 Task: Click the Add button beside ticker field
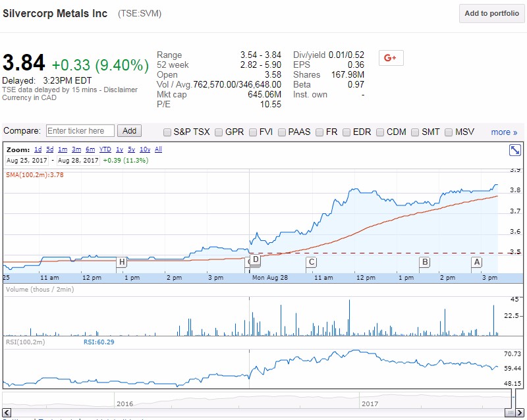129,131
